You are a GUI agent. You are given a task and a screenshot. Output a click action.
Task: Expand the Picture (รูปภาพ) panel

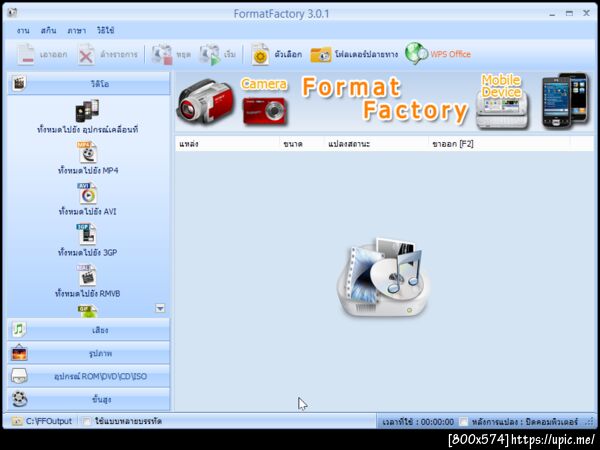(x=88, y=353)
